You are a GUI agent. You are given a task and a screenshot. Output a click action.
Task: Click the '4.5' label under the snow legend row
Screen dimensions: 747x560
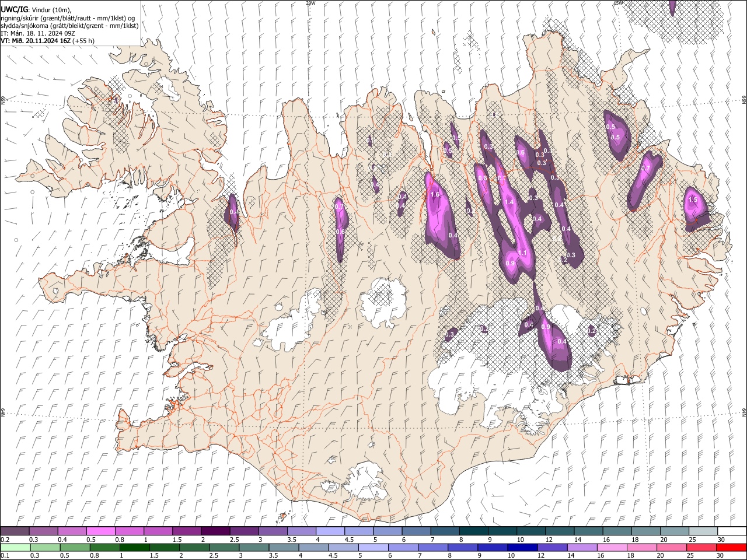pos(349,540)
